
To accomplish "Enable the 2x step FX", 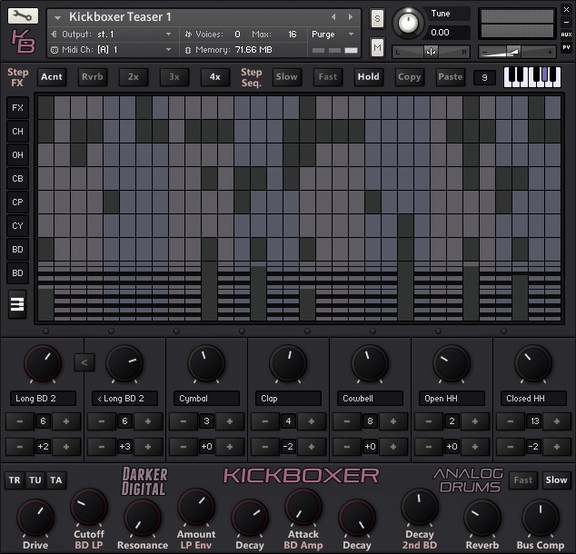I will click(x=133, y=77).
